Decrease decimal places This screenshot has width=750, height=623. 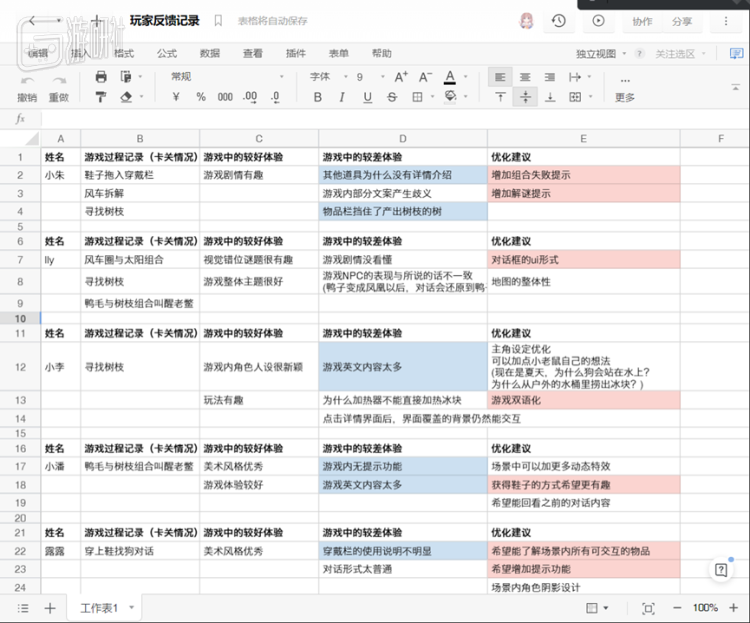click(x=275, y=97)
